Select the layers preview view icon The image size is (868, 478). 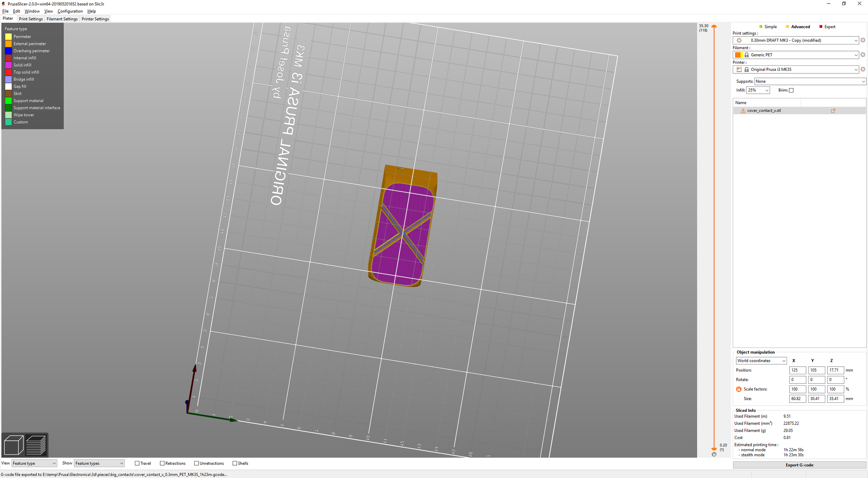[x=36, y=445]
